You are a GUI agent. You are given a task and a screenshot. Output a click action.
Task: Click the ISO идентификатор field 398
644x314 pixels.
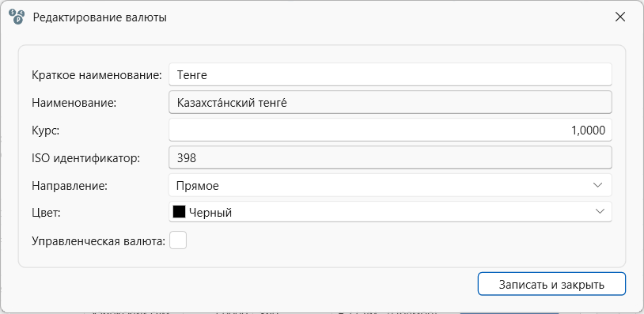tap(390, 157)
